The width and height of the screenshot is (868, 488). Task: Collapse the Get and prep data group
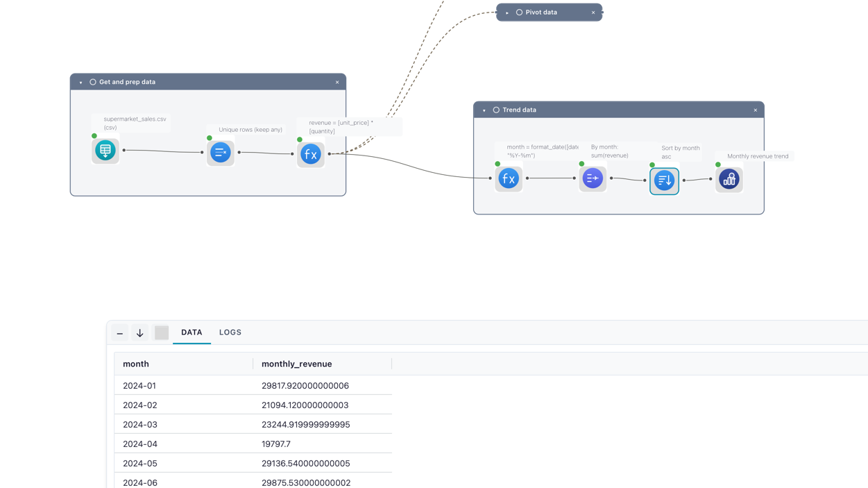80,83
